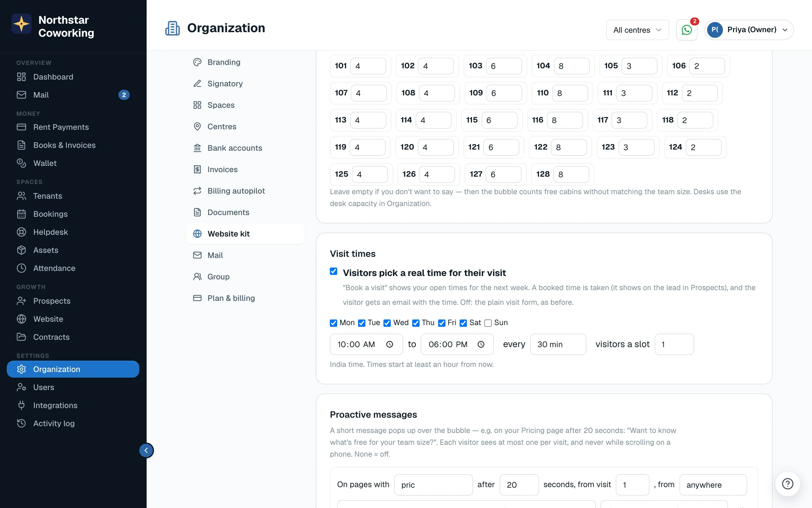
Task: Click clock icon in 10:00 AM field
Action: pos(390,344)
